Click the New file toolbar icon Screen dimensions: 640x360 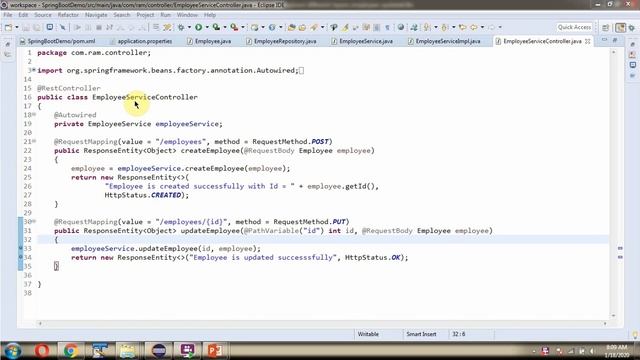8,27
